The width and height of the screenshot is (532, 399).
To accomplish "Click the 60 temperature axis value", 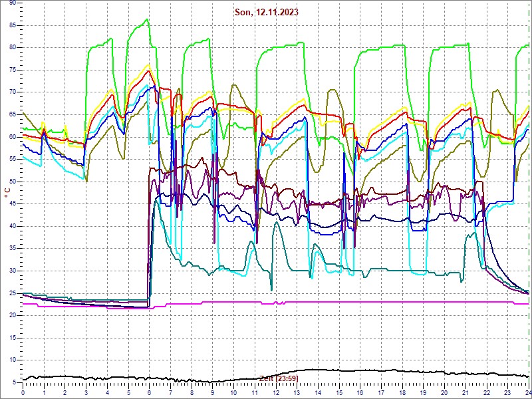I will tap(13, 137).
